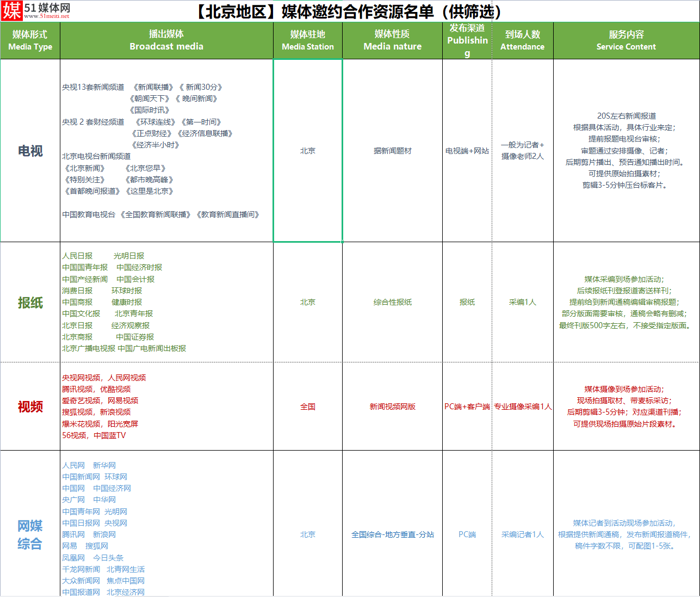This screenshot has width=700, height=597.
Task: Click the 据新闻题材 cell
Action: (x=392, y=151)
